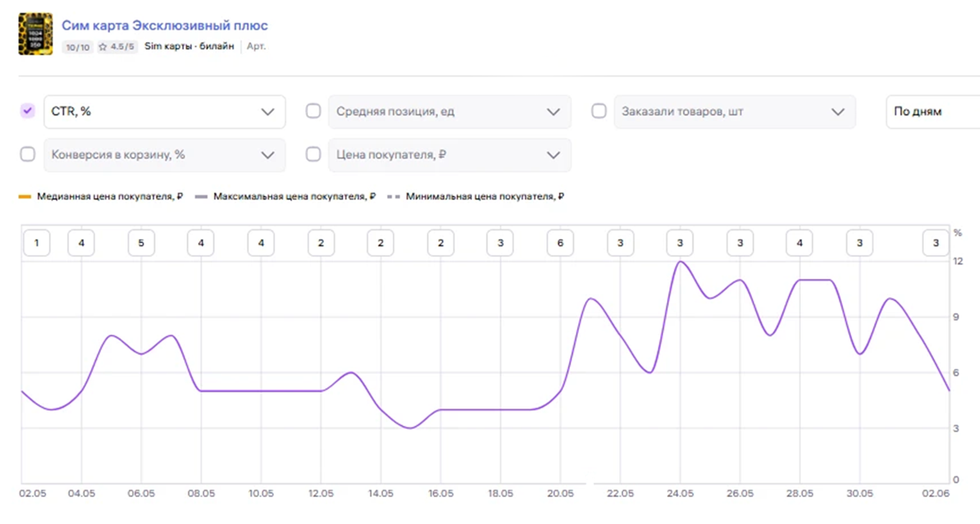Click the SIM card product thumbnail

35,34
